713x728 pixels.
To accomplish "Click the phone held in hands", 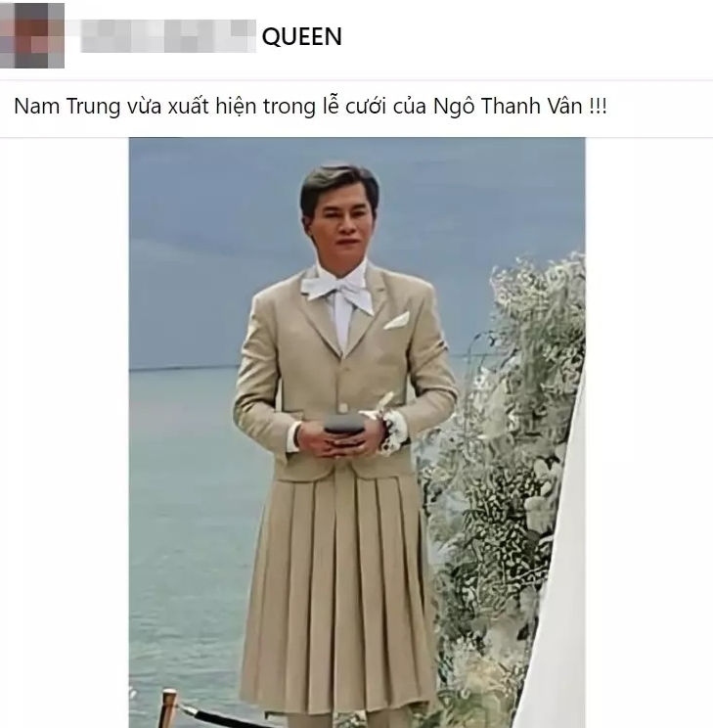I will click(342, 424).
